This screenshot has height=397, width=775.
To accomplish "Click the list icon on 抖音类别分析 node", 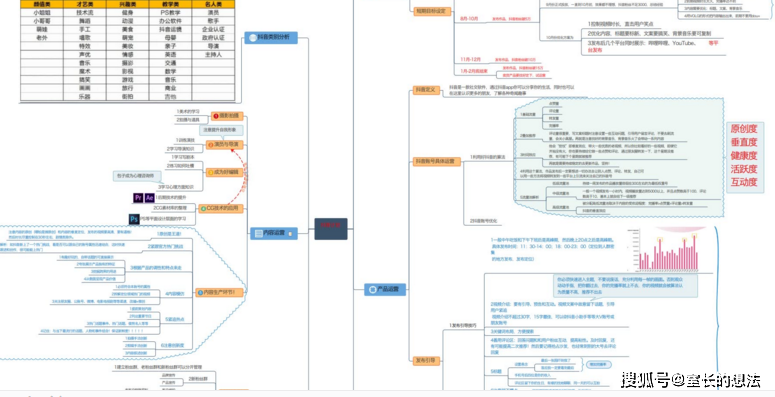I will 253,38.
